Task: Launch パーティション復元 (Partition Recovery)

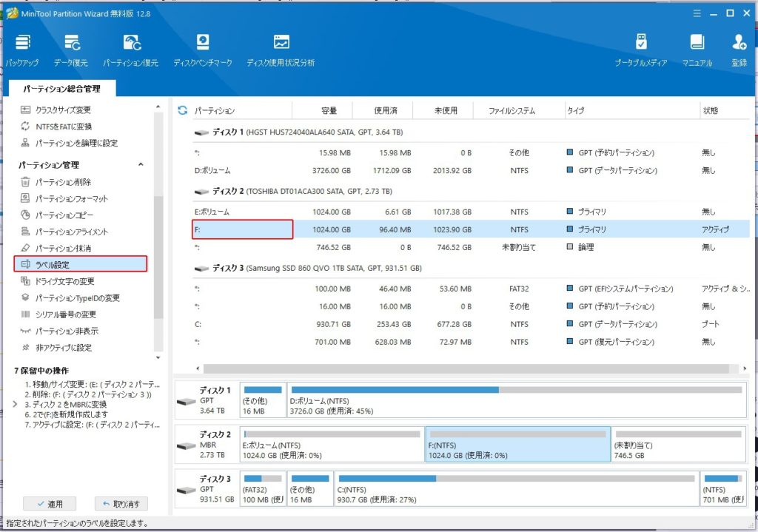Action: click(130, 44)
